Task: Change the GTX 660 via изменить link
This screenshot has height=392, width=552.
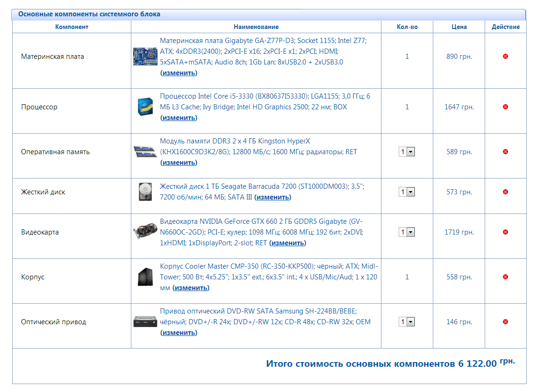Action: tap(287, 243)
